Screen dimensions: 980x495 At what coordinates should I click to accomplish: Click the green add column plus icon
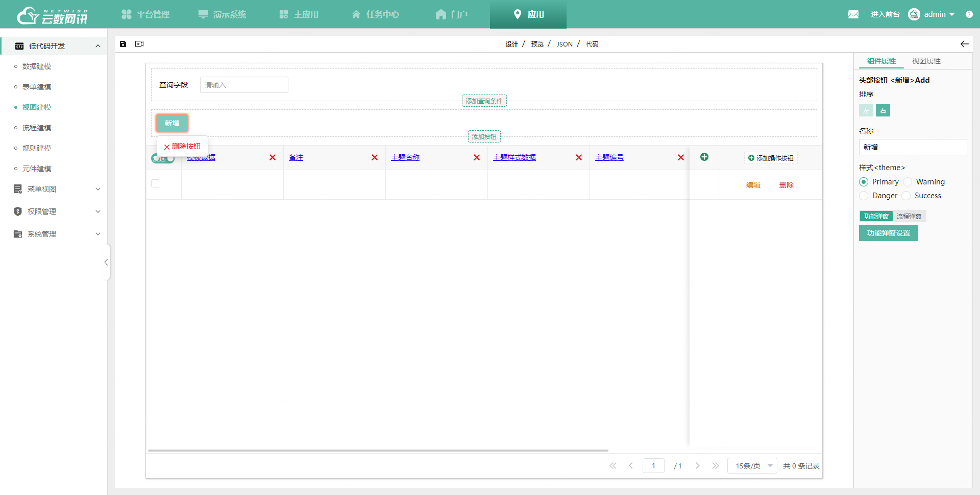pyautogui.click(x=704, y=157)
